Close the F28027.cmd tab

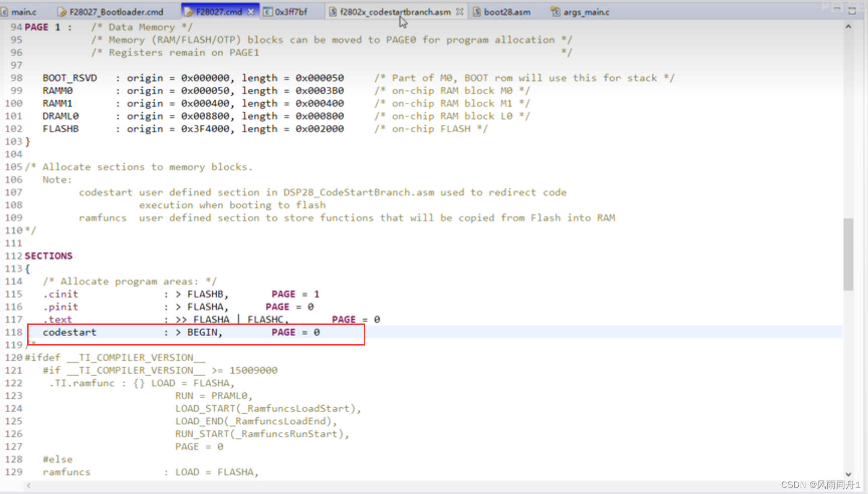(x=251, y=12)
